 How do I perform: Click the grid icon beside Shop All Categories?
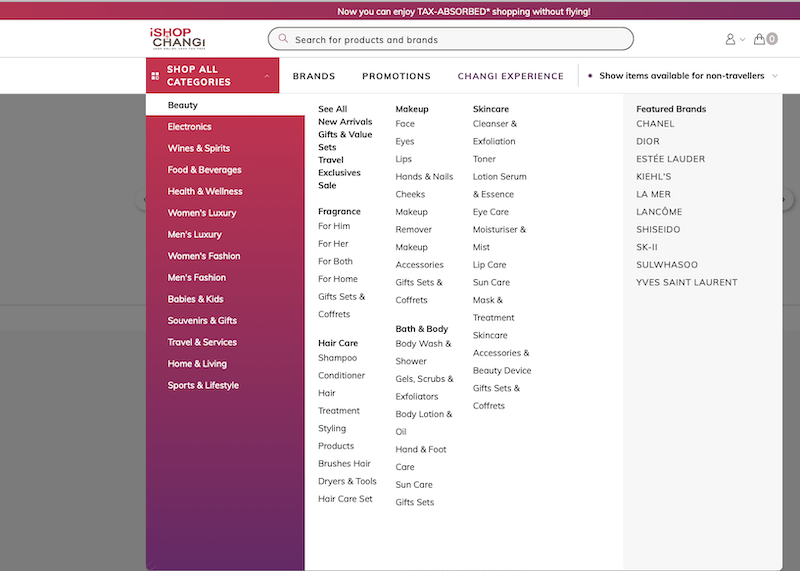pos(153,75)
